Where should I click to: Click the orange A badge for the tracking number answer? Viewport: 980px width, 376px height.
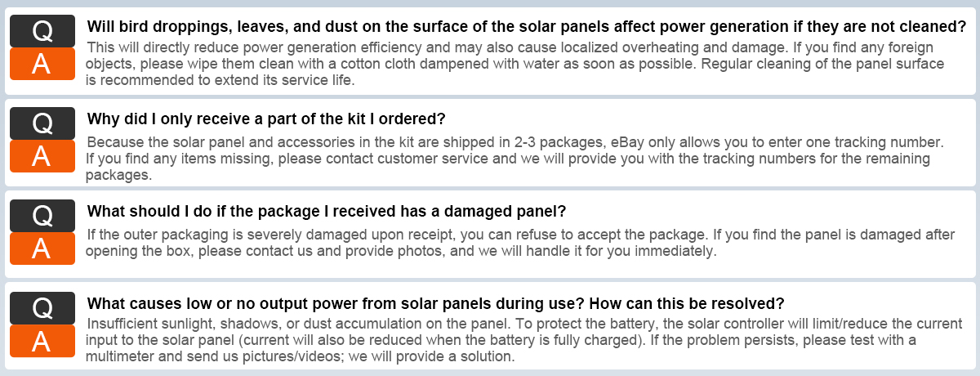coord(42,156)
